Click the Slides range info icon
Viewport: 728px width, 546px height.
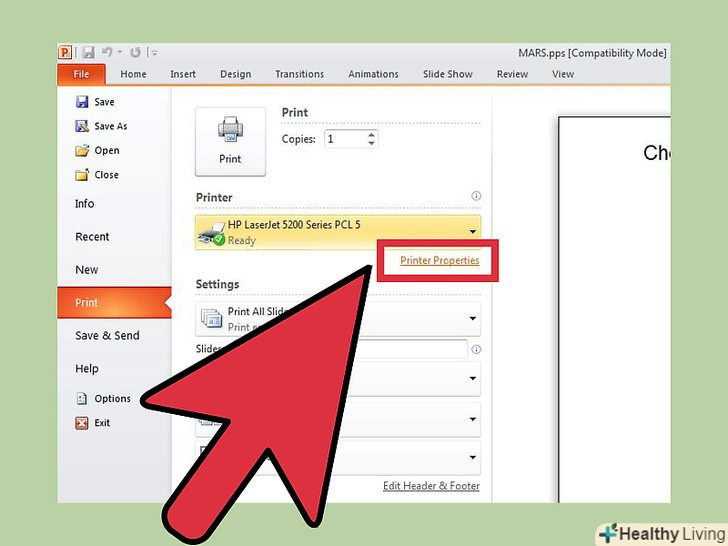coord(476,350)
